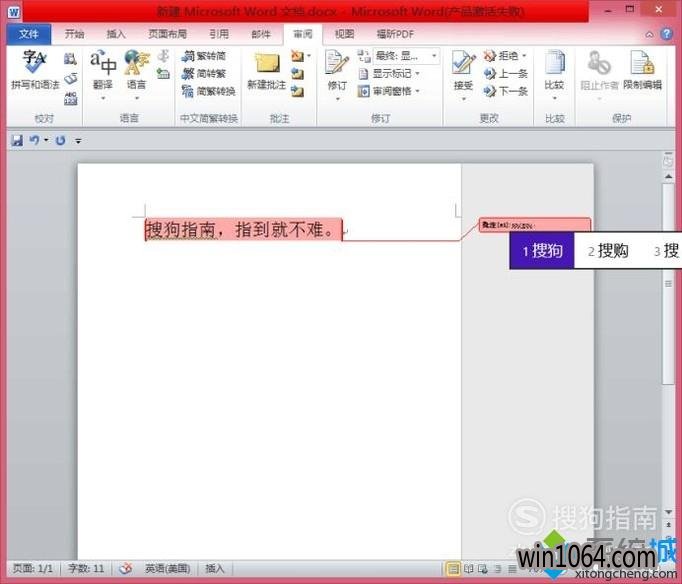Viewport: 682px width, 584px height.
Task: Select IME candidate 1 搜狗
Action: 542,250
